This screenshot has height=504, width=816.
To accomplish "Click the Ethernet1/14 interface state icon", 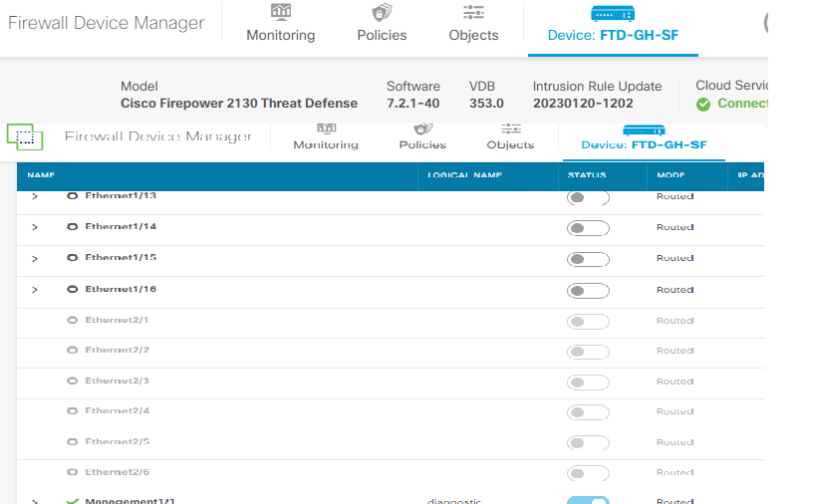I will (x=73, y=227).
